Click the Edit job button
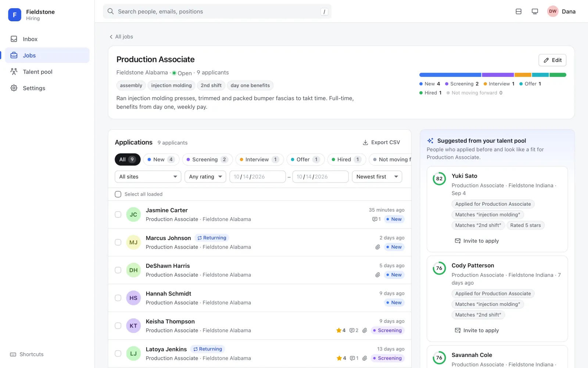The image size is (588, 368). [x=552, y=60]
